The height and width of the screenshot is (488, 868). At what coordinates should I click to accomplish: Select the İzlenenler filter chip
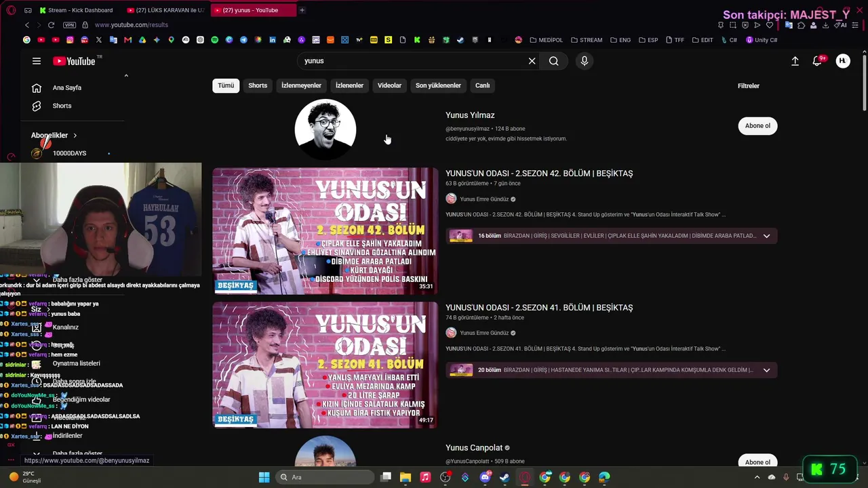point(349,85)
